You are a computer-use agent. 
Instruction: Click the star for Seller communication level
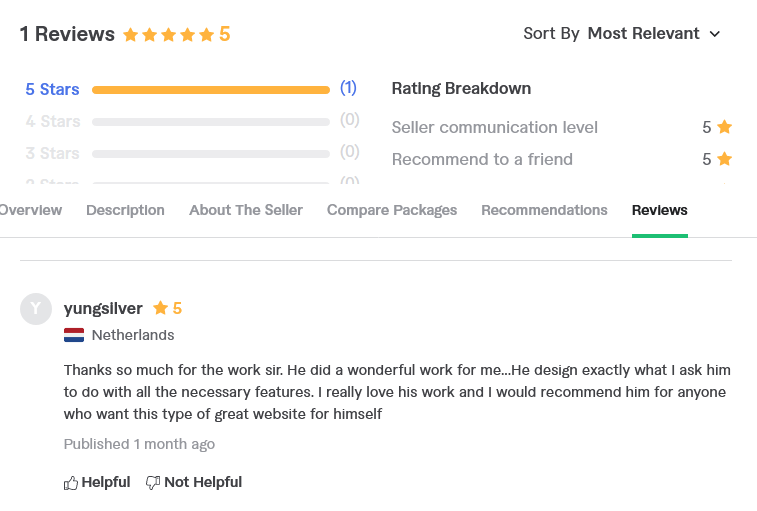click(724, 127)
